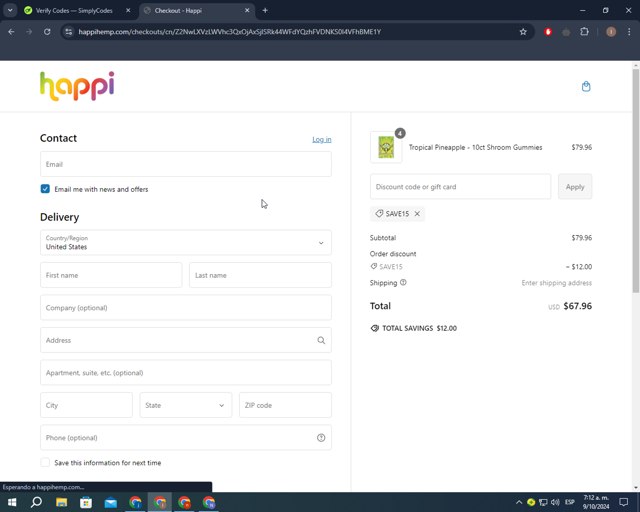
Task: Open the Chrome profile avatar
Action: coord(611,32)
